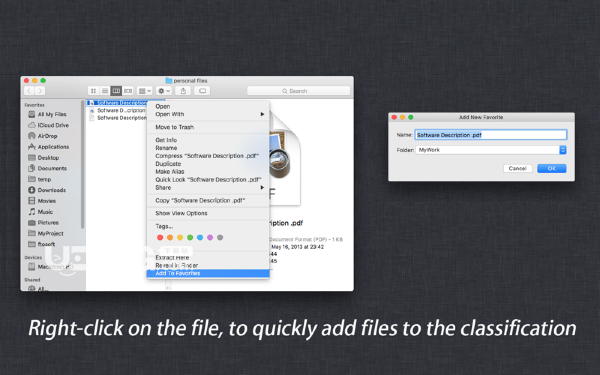Open the Folder dropdown showing MyWork
This screenshot has width=600, height=375.
tap(491, 150)
